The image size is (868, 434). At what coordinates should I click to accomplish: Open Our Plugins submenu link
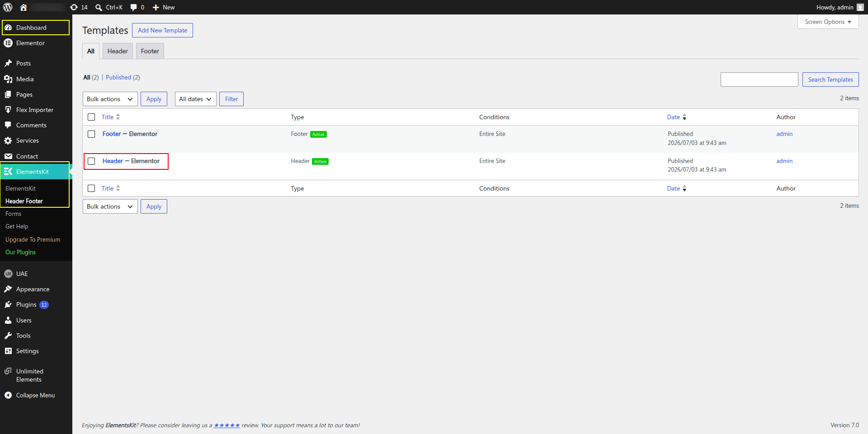[20, 252]
